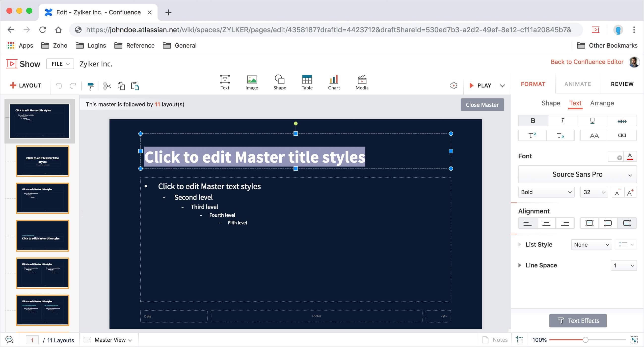This screenshot has height=347, width=644.
Task: Switch to the Arrange sub-tab
Action: pyautogui.click(x=602, y=103)
